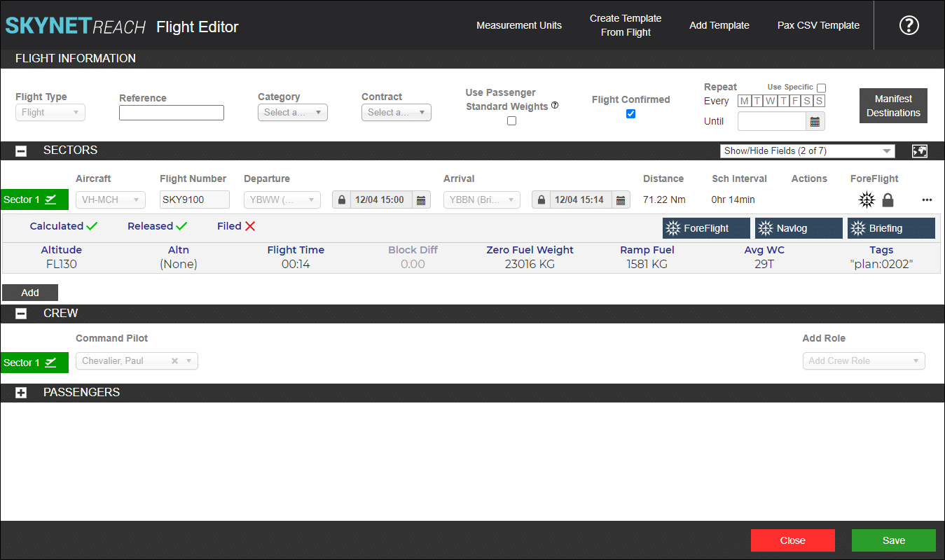Viewport: 945px width, 560px height.
Task: Tick the Use Specific repeat checkbox
Action: (821, 87)
